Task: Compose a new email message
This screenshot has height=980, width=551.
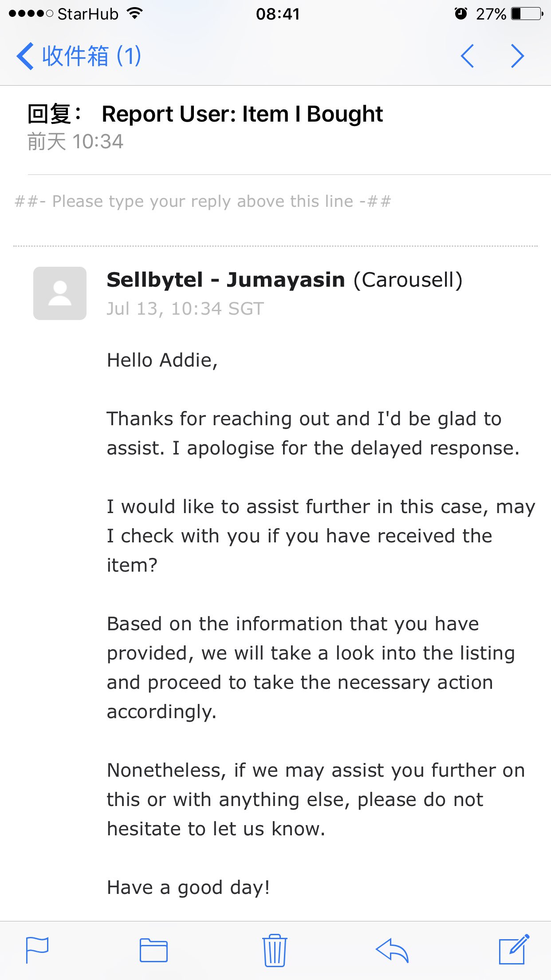Action: coord(514,949)
